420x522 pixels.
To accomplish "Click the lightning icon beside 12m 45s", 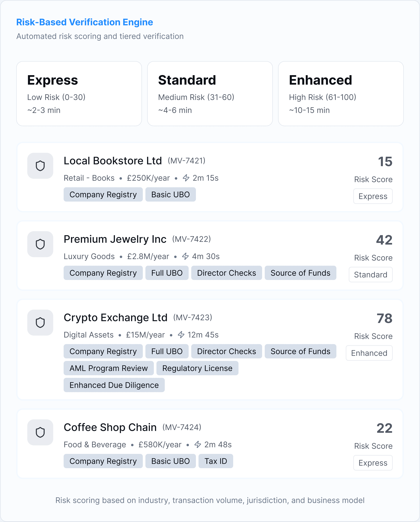I will pos(181,335).
